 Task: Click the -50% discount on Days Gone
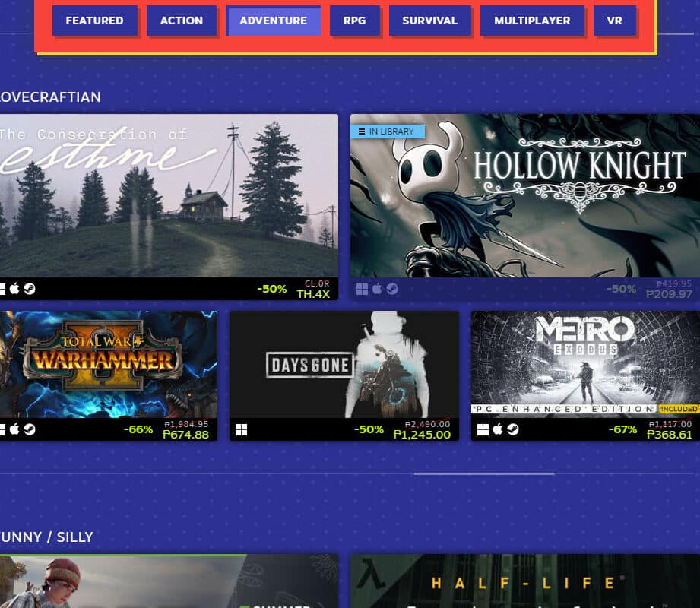369,429
